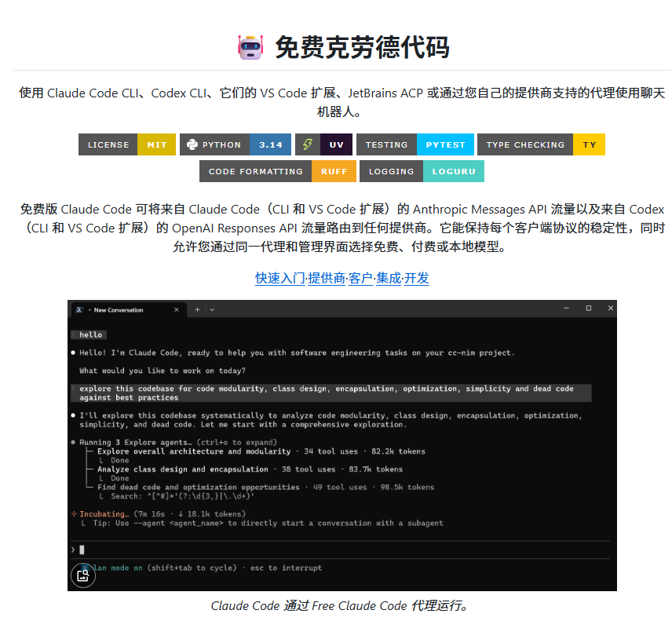Image resolution: width=672 pixels, height=621 pixels.
Task: Open the Testing Pytest badge
Action: pos(415,144)
